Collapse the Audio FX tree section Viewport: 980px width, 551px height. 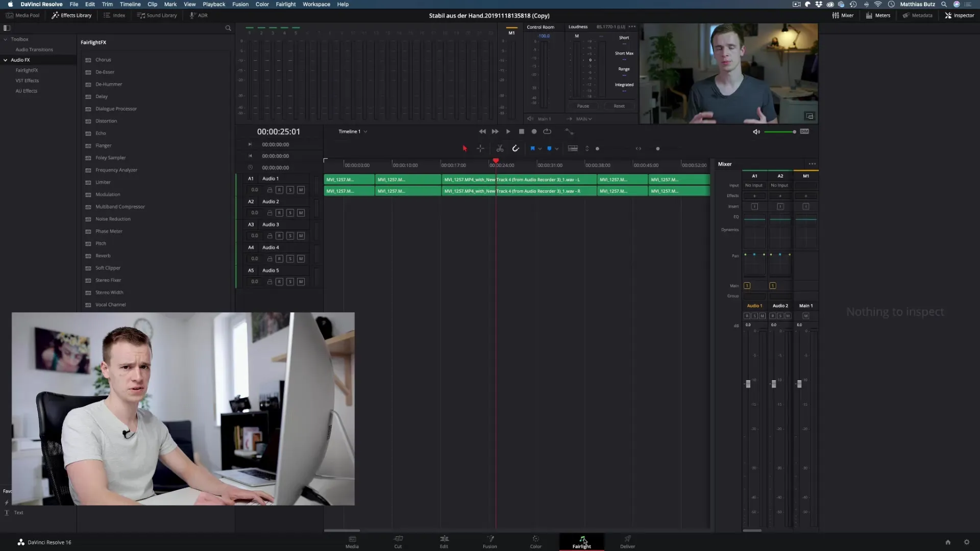pyautogui.click(x=6, y=60)
